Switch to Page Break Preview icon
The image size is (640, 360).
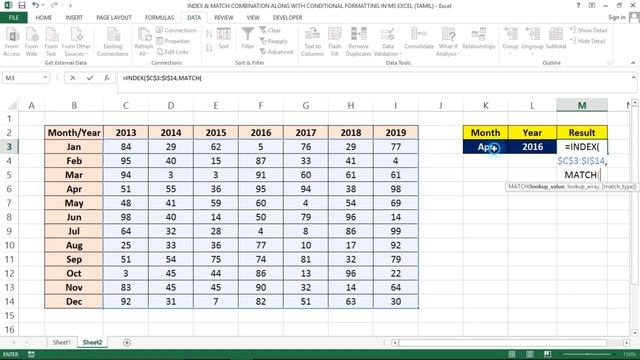coord(547,354)
